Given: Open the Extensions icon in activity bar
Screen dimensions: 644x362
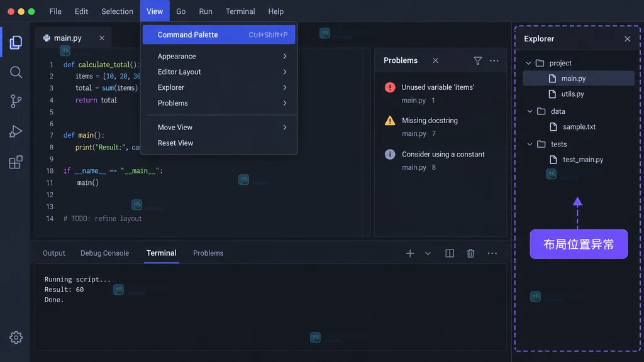Looking at the screenshot, I should coord(16,162).
